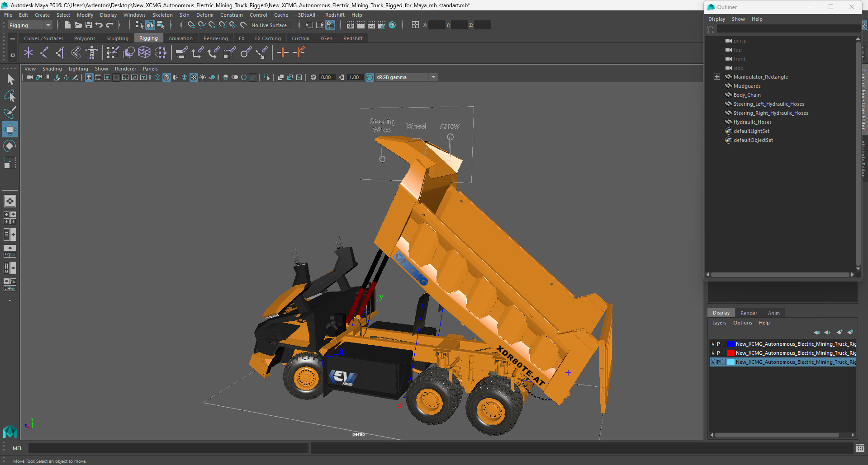Select the arrow Select tool in toolbox

(10, 80)
